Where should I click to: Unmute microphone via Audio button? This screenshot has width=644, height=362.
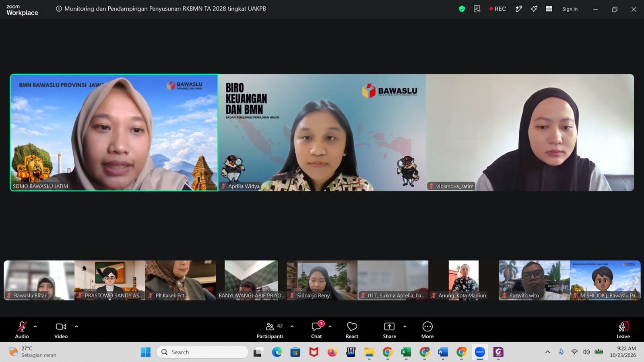22,330
